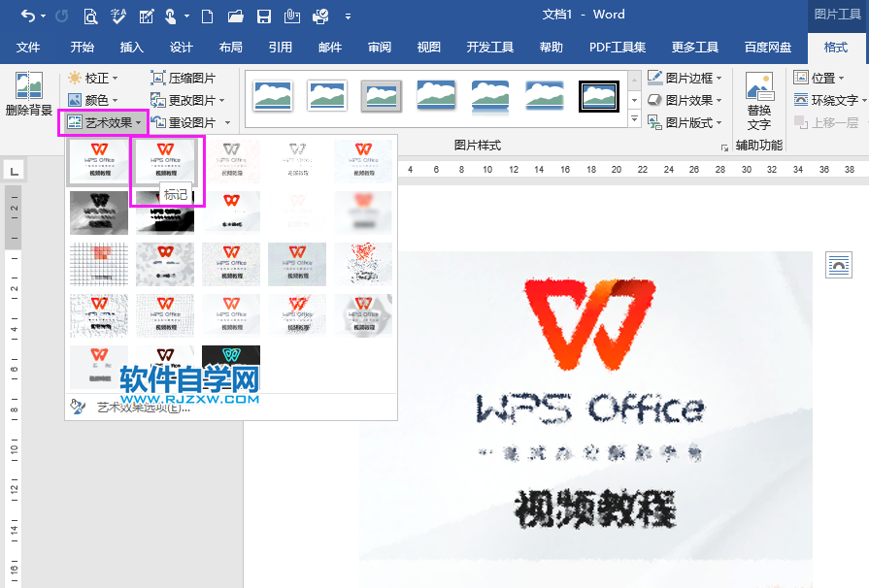The image size is (869, 588).
Task: Open the 插入 ribbon tab
Action: point(131,47)
